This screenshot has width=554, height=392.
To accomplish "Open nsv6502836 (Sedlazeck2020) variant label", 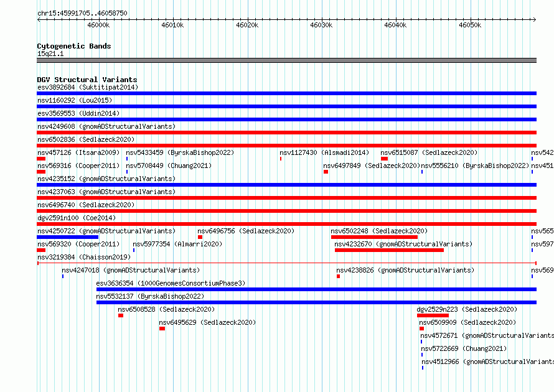I will point(86,139).
